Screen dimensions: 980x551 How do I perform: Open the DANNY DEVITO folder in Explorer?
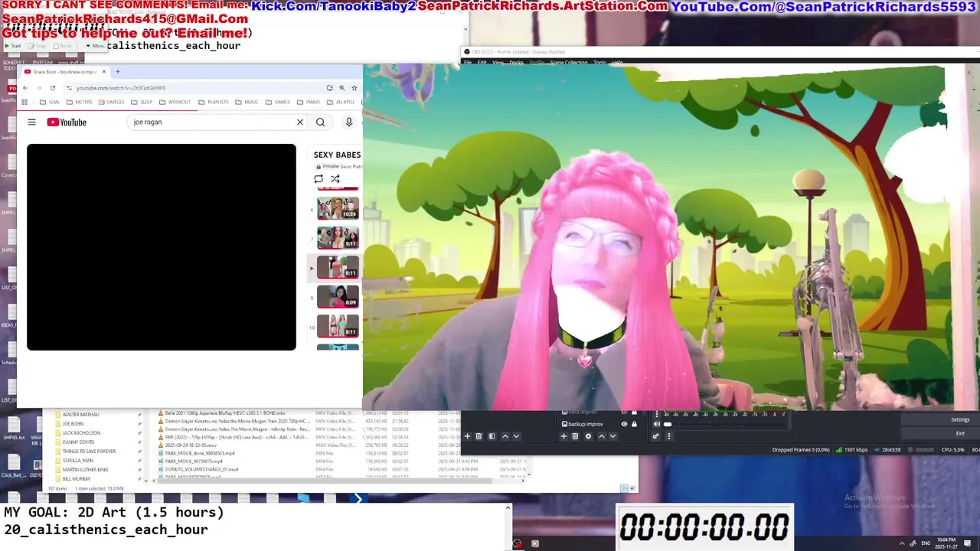[x=77, y=442]
